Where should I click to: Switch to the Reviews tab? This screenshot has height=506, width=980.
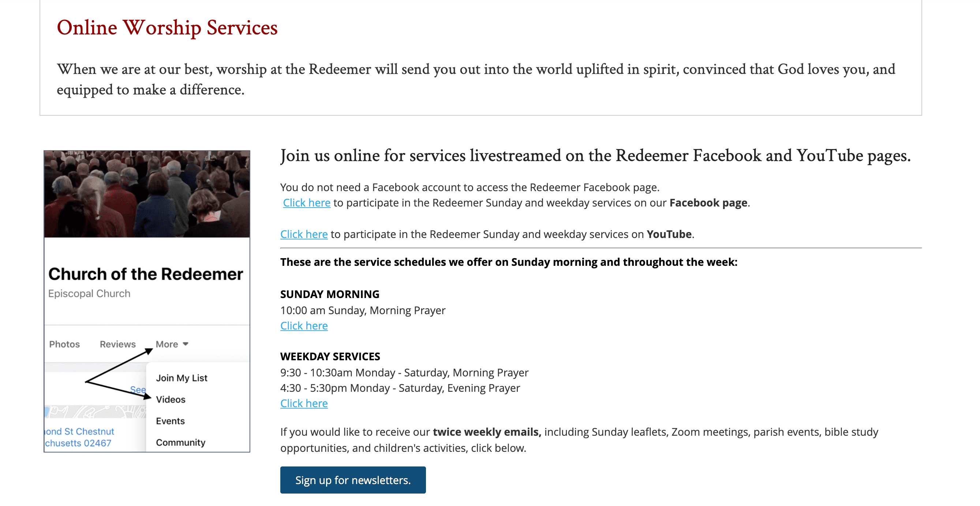click(x=117, y=344)
